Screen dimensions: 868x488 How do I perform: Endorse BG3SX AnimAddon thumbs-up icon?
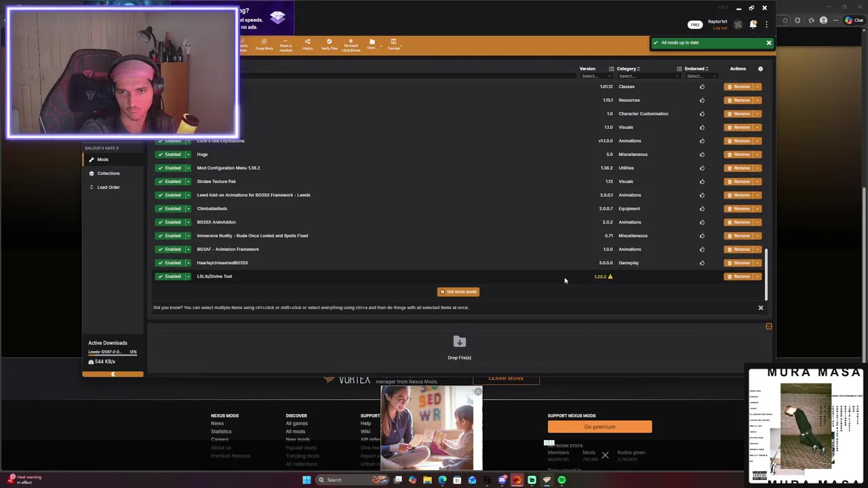pos(702,222)
